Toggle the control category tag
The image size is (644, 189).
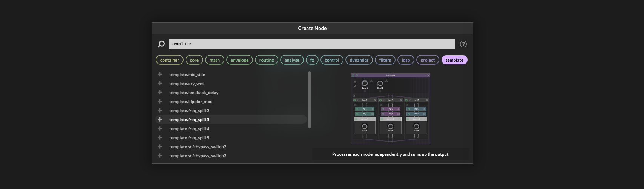[332, 60]
